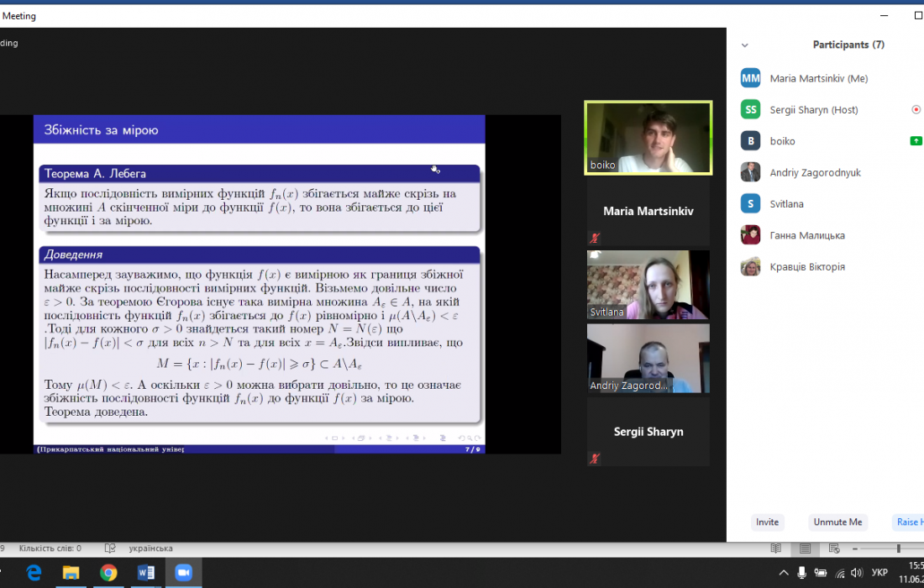The image size is (924, 588).
Task: Click Andriy Zagorodnyuk's avatar in the participants list
Action: pyautogui.click(x=750, y=173)
